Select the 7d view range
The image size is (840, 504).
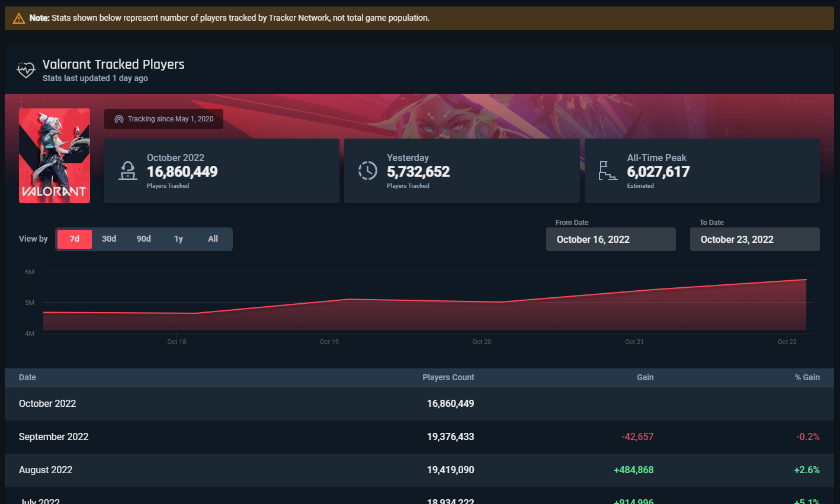pyautogui.click(x=75, y=239)
